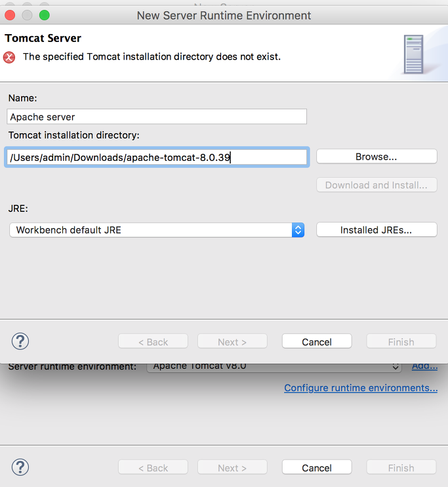Screen dimensions: 448x487
Task: Click the Tomcat installation directory: label
Action: pyautogui.click(x=74, y=135)
